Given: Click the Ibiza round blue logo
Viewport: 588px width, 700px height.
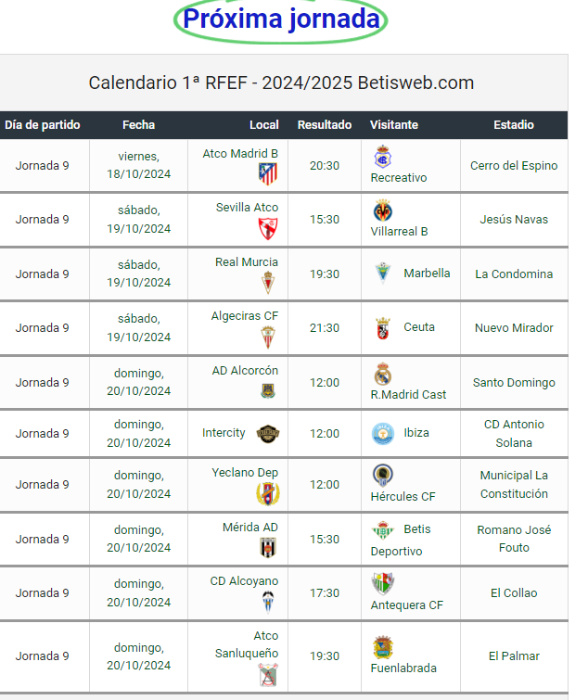Looking at the screenshot, I should tap(383, 434).
